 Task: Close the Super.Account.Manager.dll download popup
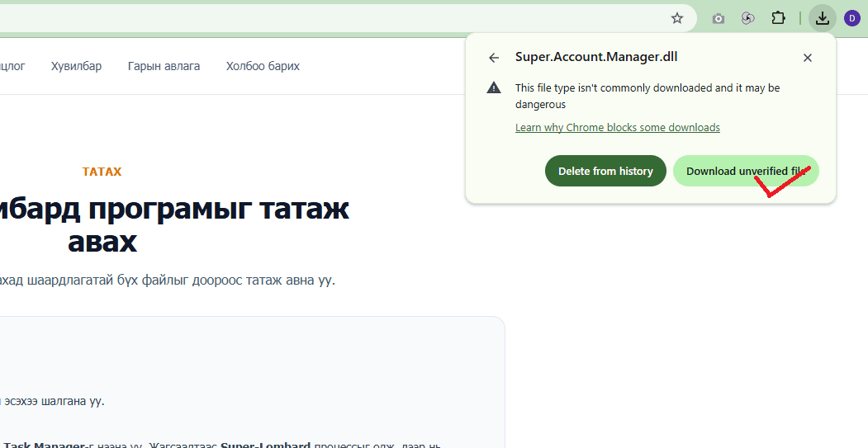point(807,58)
